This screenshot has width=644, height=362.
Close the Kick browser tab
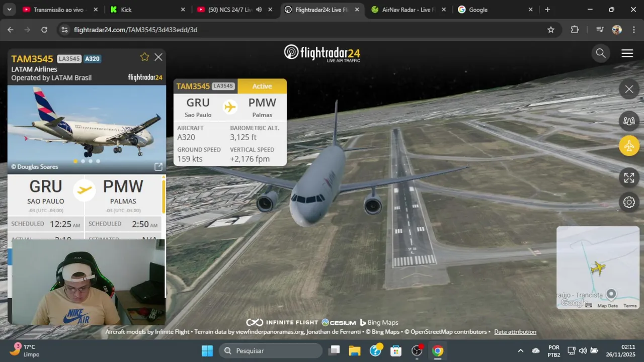pyautogui.click(x=183, y=10)
